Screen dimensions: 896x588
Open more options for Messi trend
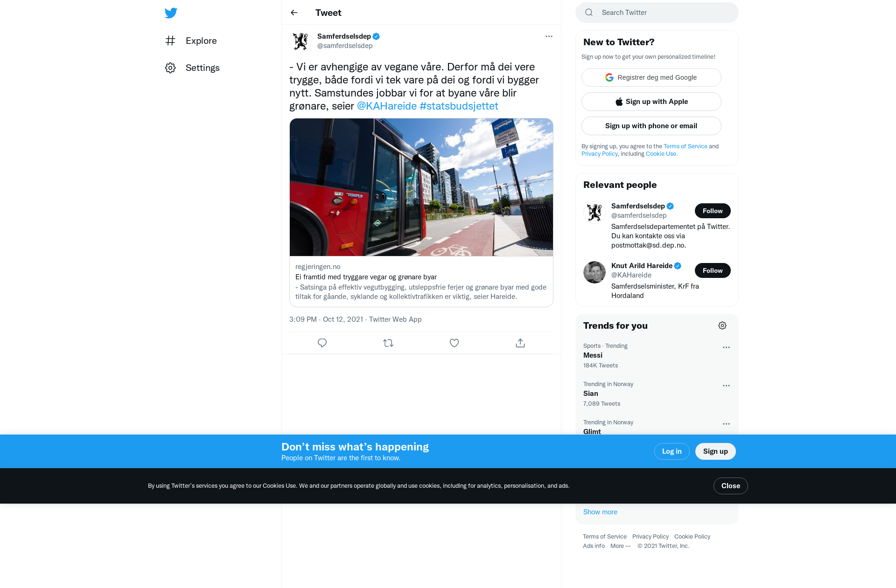pyautogui.click(x=726, y=347)
